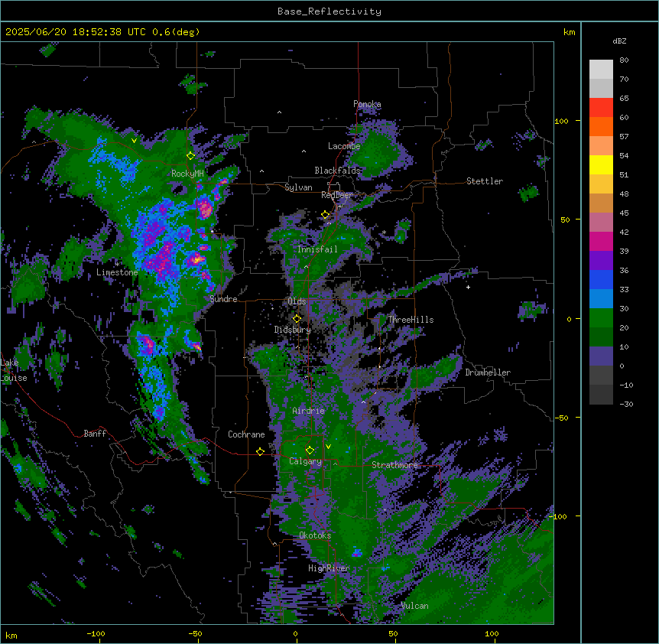Click the Strathmore town label
Viewport: 659px width, 644px height.
[394, 465]
